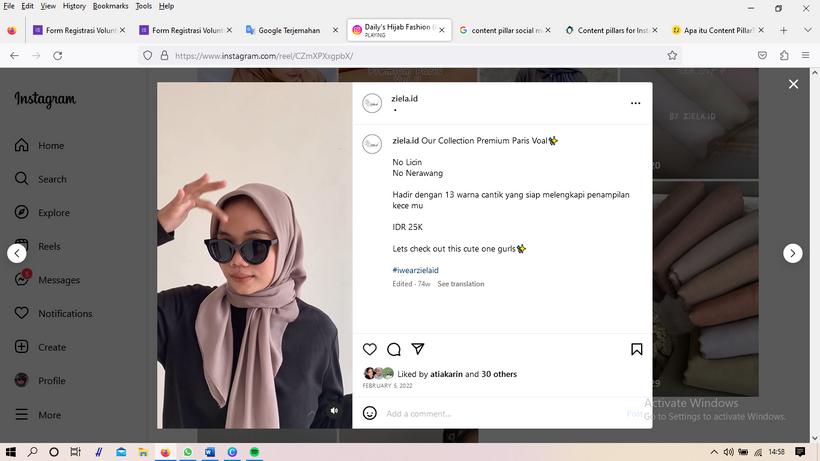This screenshot has width=820, height=461.
Task: Open the File menu
Action: pyautogui.click(x=9, y=6)
